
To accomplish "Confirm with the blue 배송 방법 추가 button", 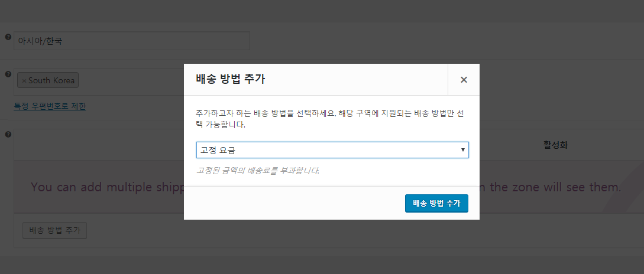I will [x=436, y=204].
